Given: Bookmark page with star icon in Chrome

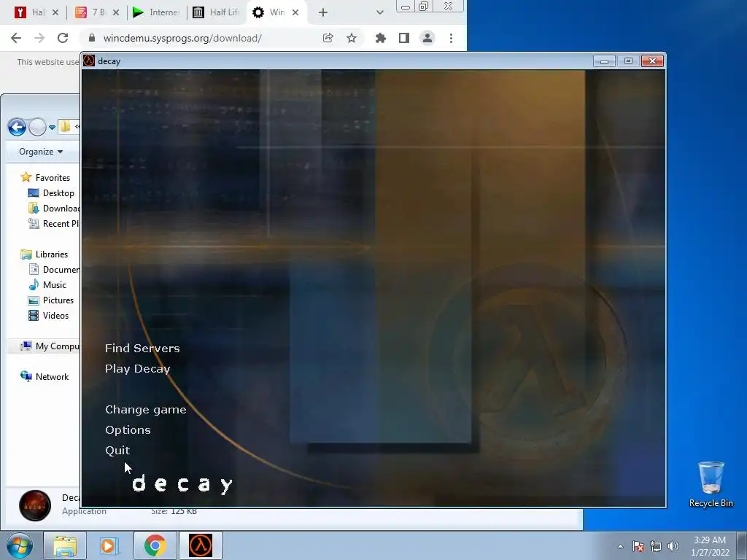Looking at the screenshot, I should tap(352, 38).
